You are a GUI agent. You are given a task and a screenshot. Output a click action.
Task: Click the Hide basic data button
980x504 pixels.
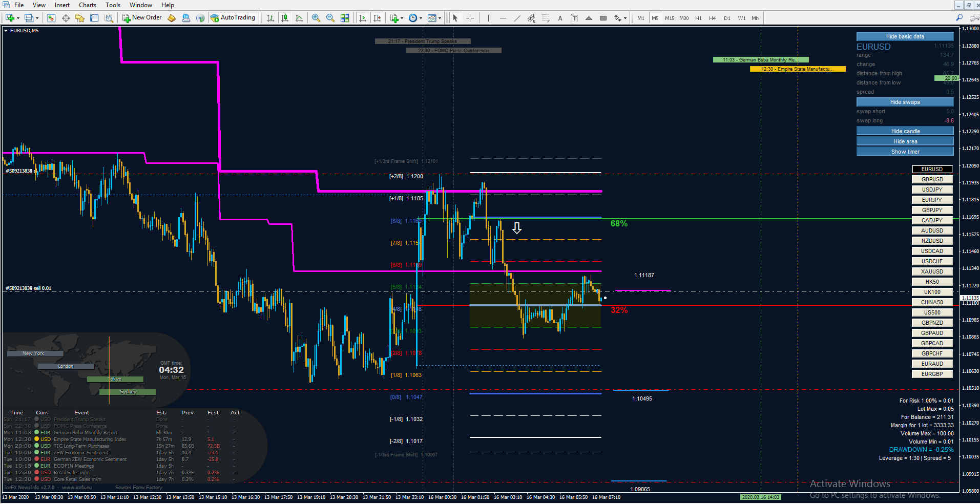tap(905, 36)
